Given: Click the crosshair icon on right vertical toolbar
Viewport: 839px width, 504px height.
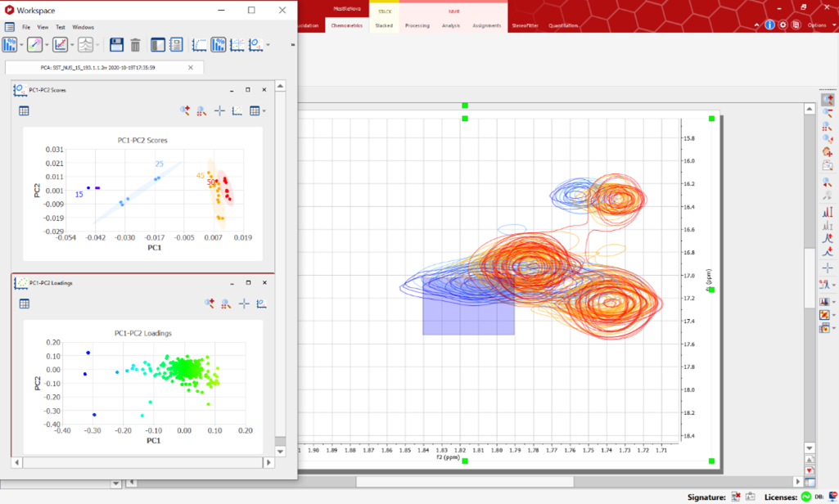Looking at the screenshot, I should (x=828, y=268).
